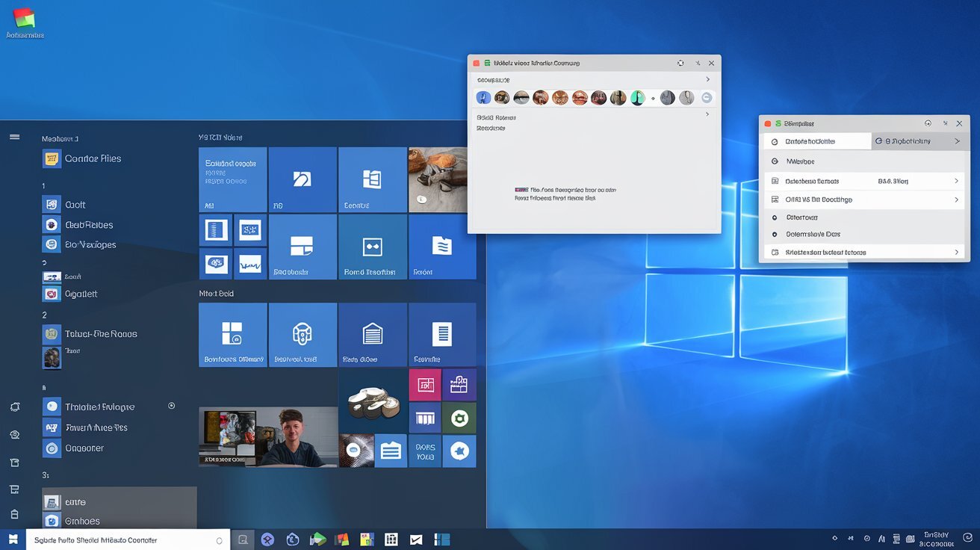The width and height of the screenshot is (980, 550).
Task: Launch the four-squares tile under the second group
Action: click(x=232, y=334)
